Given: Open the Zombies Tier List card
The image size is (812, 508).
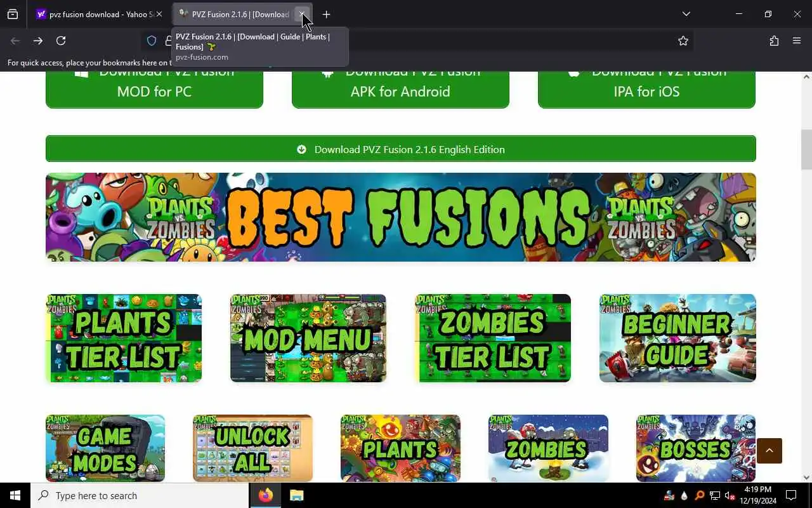Looking at the screenshot, I should click(493, 338).
